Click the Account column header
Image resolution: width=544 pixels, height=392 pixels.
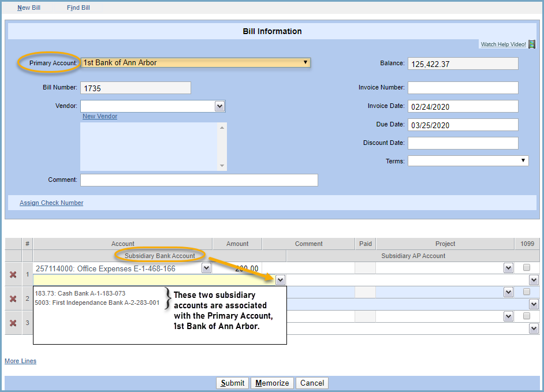pyautogui.click(x=123, y=244)
